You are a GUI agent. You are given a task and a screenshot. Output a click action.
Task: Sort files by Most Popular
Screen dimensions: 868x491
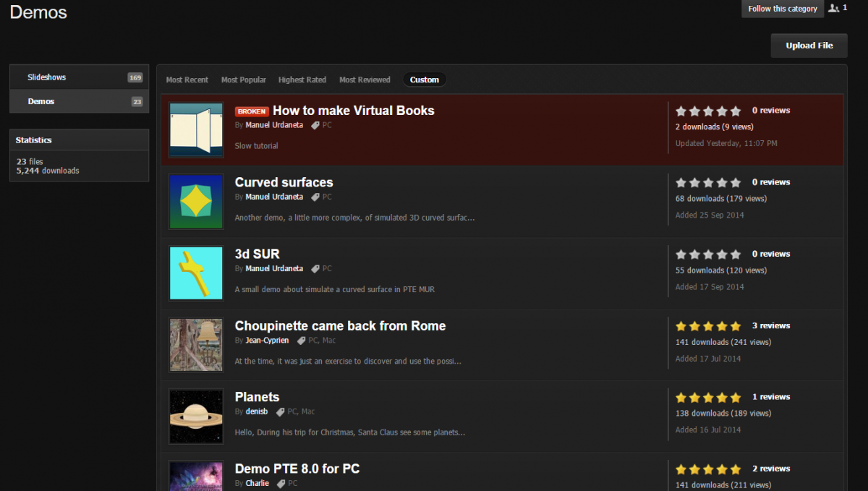[x=243, y=80]
